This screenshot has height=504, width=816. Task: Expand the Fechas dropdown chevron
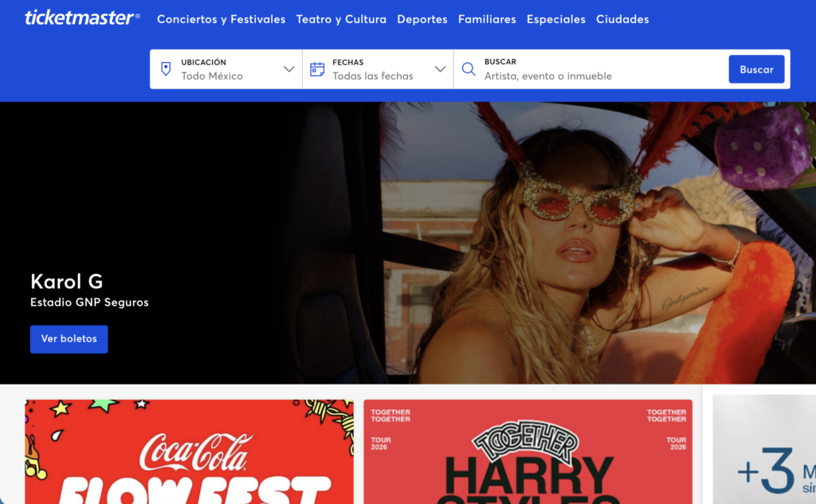[x=440, y=69]
